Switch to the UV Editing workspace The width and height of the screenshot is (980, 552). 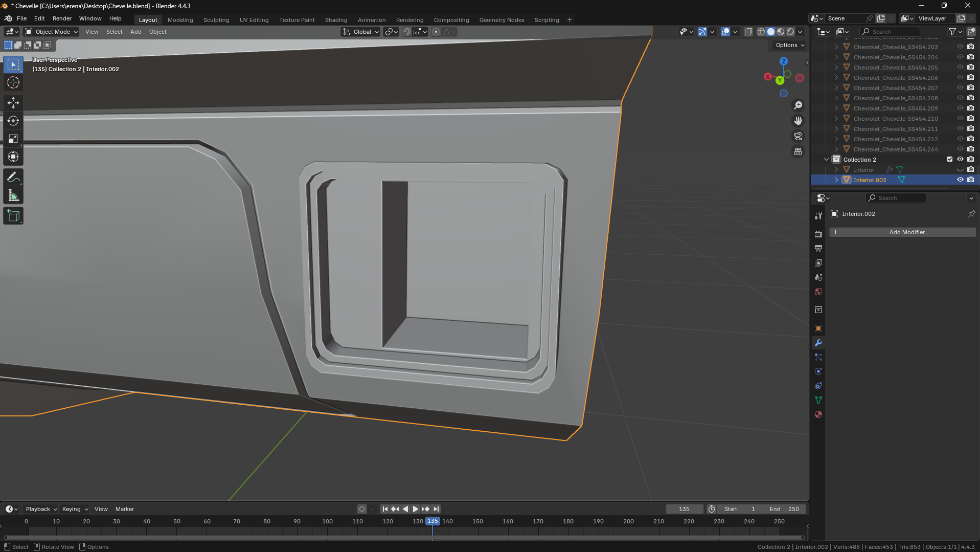254,20
